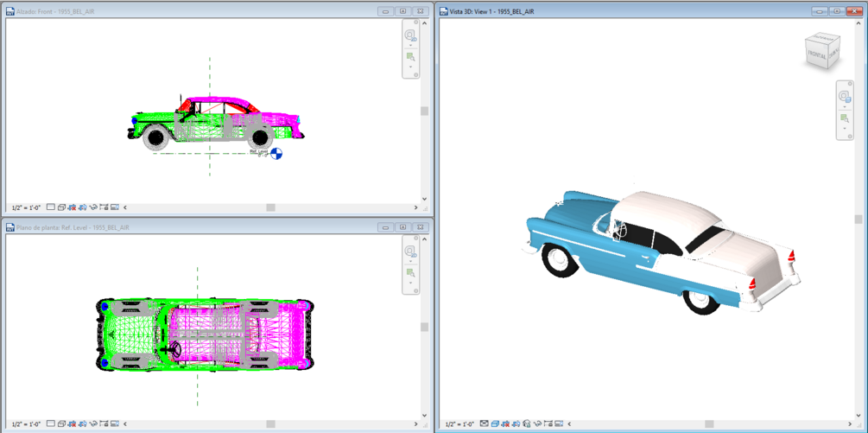Select the level head marker in Front view
The image size is (868, 433).
276,154
